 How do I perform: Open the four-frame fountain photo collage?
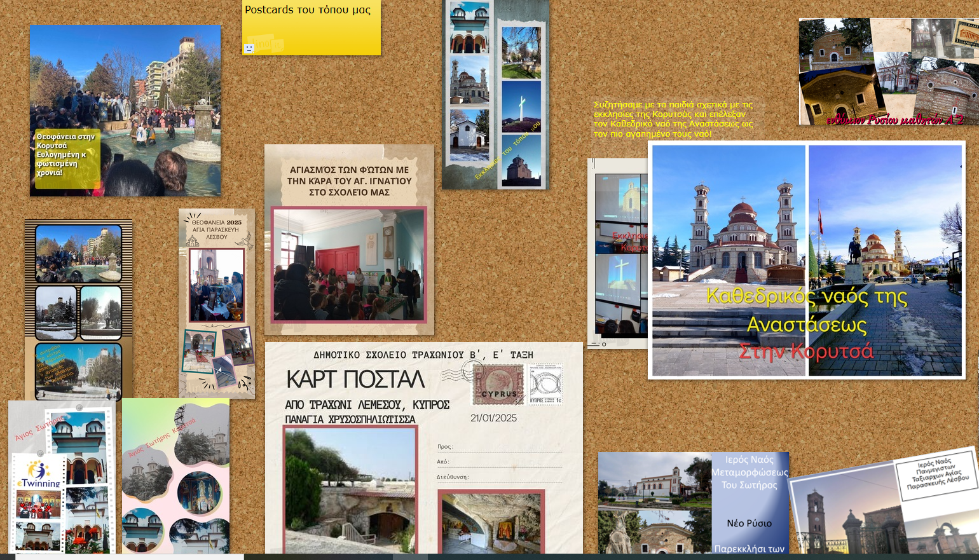point(78,310)
